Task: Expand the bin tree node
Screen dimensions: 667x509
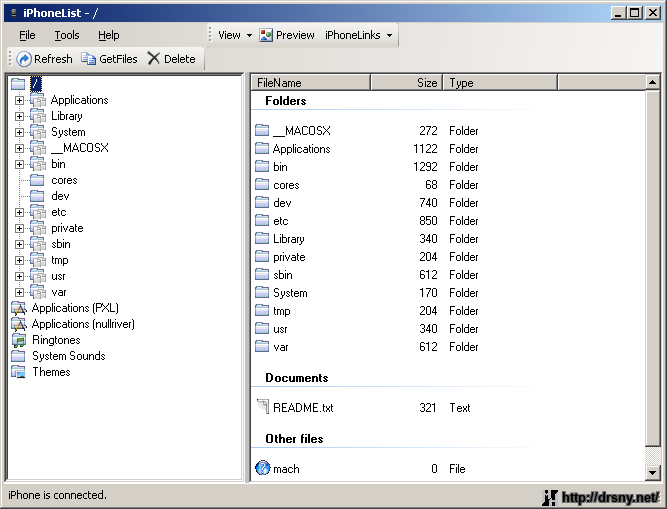Action: (x=19, y=164)
